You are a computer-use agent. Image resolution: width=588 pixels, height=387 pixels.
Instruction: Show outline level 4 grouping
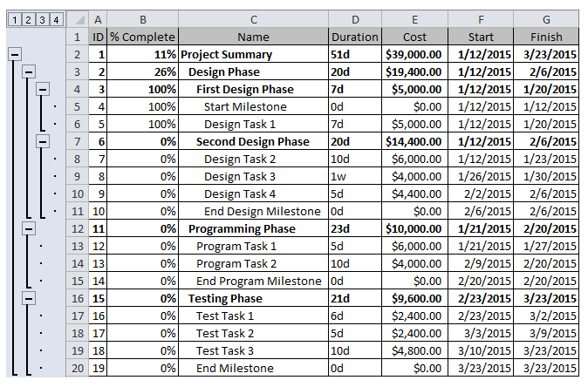point(56,19)
